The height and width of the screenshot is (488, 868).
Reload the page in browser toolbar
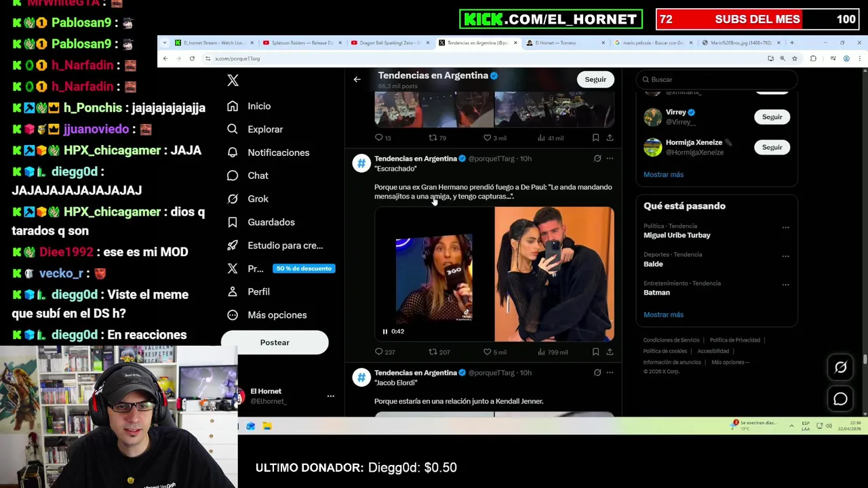coord(192,58)
